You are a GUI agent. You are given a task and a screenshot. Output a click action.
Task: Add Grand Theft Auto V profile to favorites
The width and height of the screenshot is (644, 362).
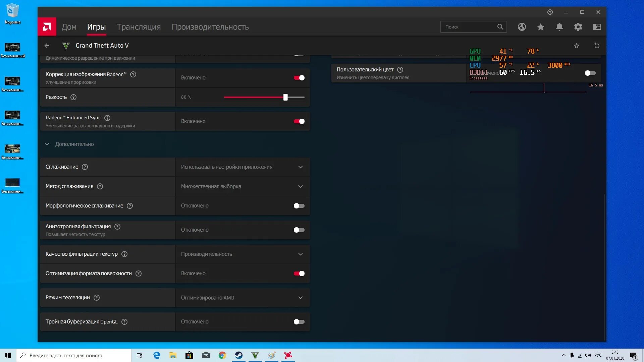pyautogui.click(x=576, y=46)
